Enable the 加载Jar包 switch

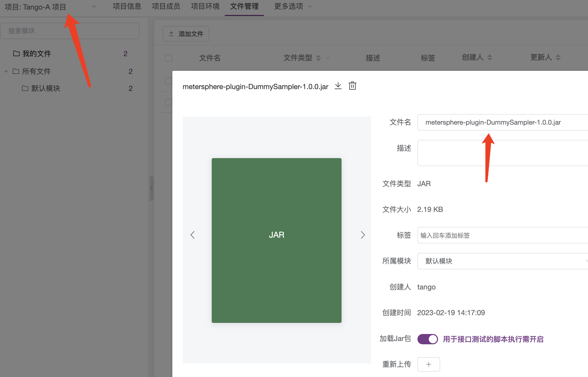tap(427, 339)
